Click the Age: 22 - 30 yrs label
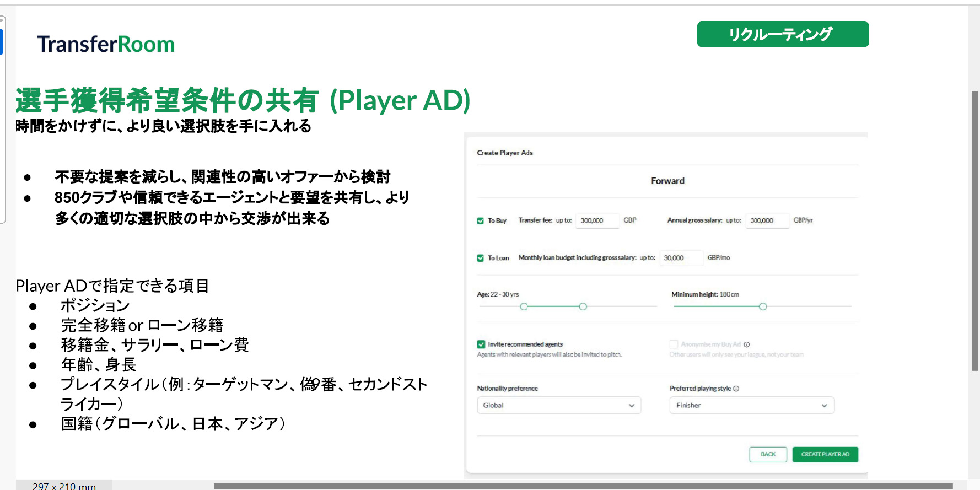Viewport: 980px width, 490px height. [498, 294]
